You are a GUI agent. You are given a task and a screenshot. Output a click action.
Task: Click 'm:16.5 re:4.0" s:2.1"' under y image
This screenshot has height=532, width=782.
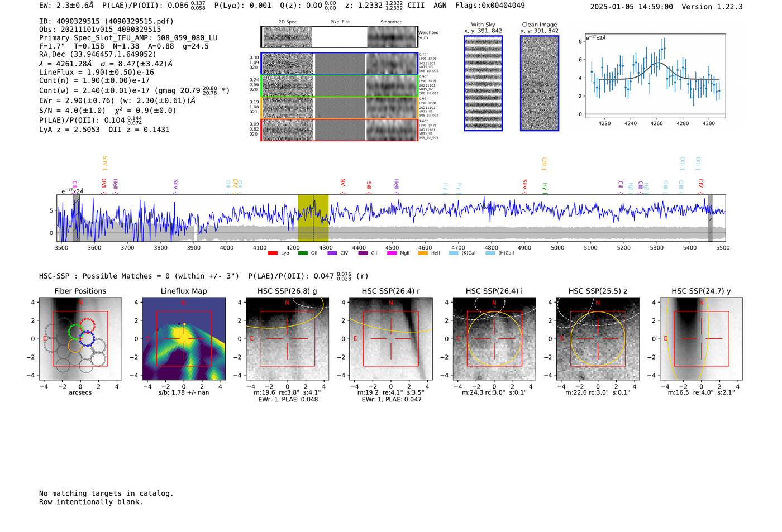[702, 392]
